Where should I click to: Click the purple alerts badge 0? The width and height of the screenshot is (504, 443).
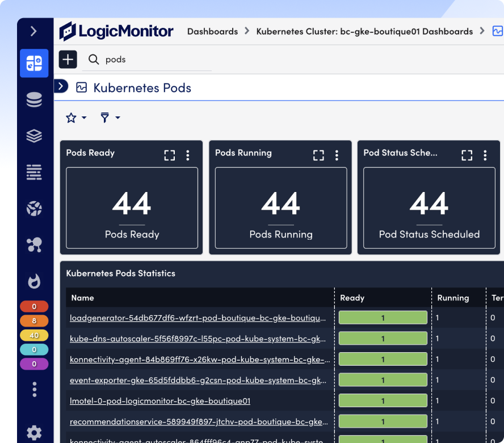click(34, 364)
